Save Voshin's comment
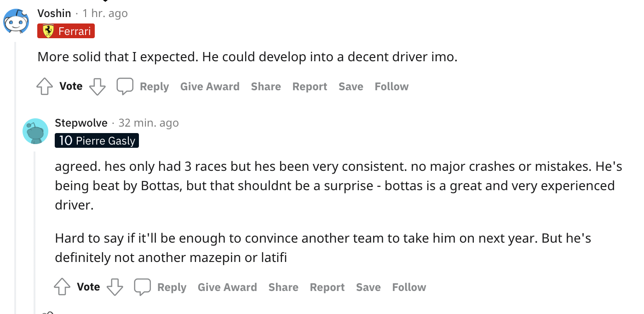The image size is (644, 314). point(351,87)
